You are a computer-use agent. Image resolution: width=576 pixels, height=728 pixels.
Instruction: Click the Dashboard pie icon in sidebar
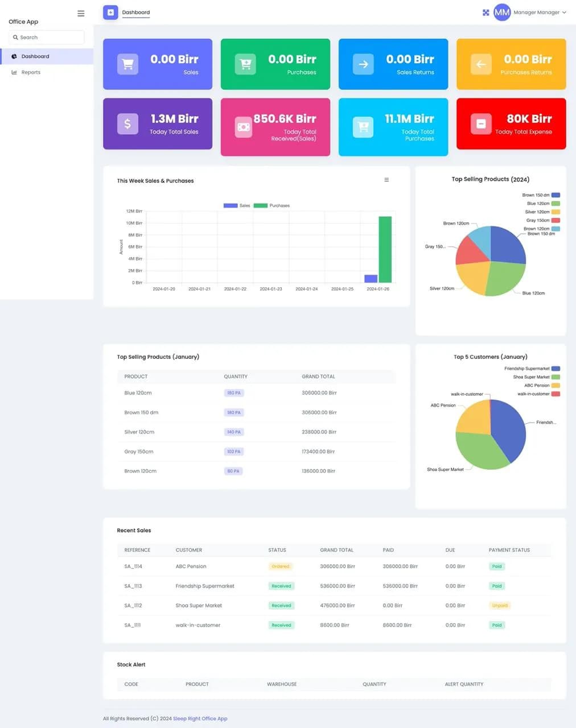(14, 56)
